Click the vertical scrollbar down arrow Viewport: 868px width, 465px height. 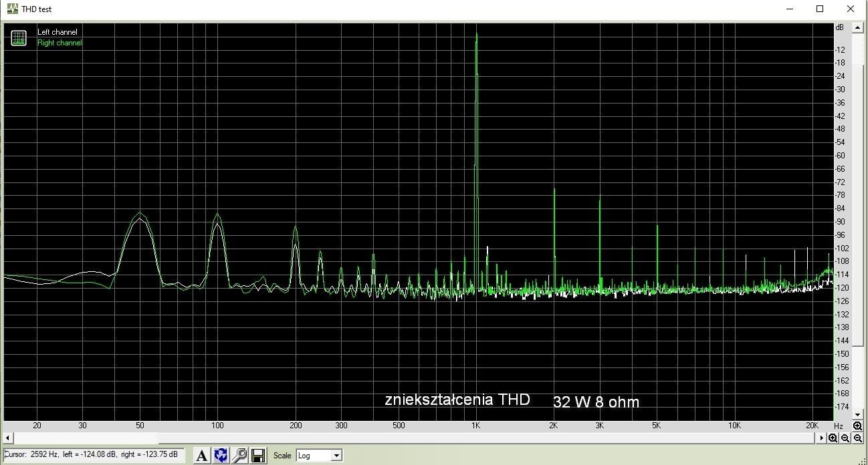(857, 415)
